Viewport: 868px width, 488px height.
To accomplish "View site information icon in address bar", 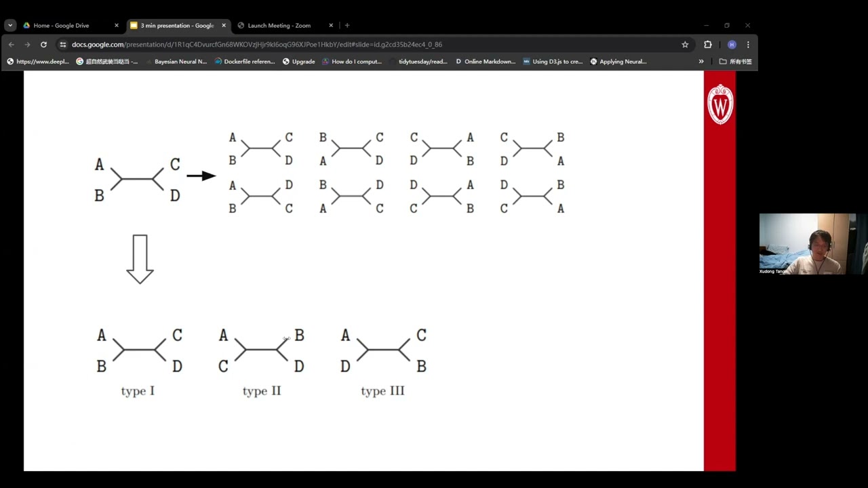I will pos(63,44).
